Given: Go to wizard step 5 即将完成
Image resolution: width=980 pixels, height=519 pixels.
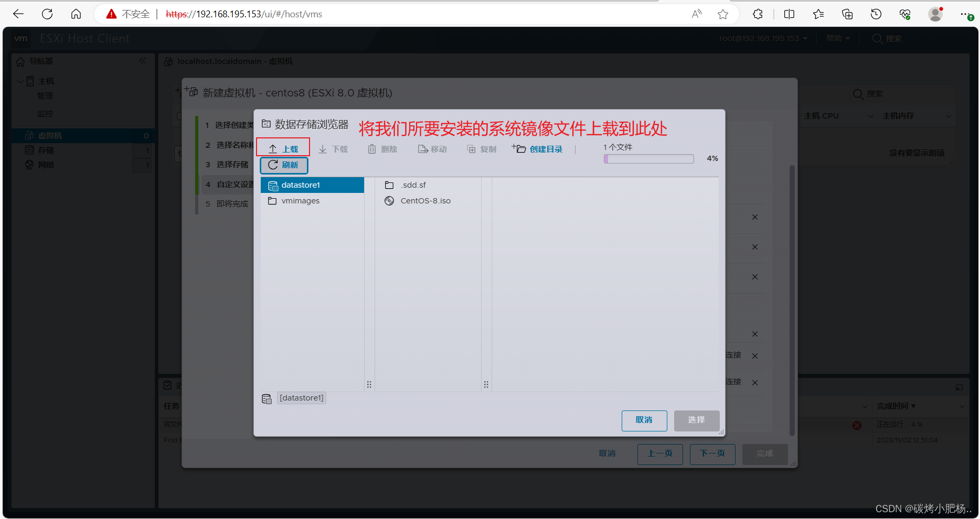Looking at the screenshot, I should tap(227, 204).
